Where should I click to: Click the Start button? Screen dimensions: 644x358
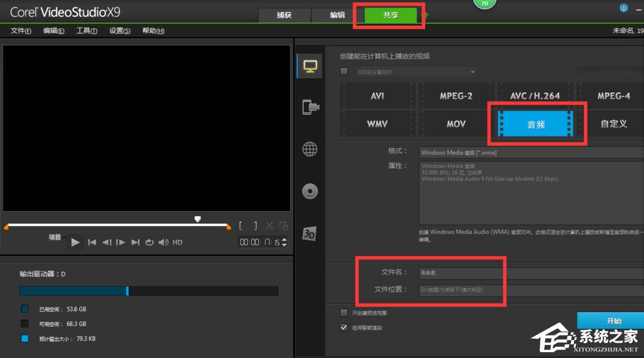pos(611,321)
